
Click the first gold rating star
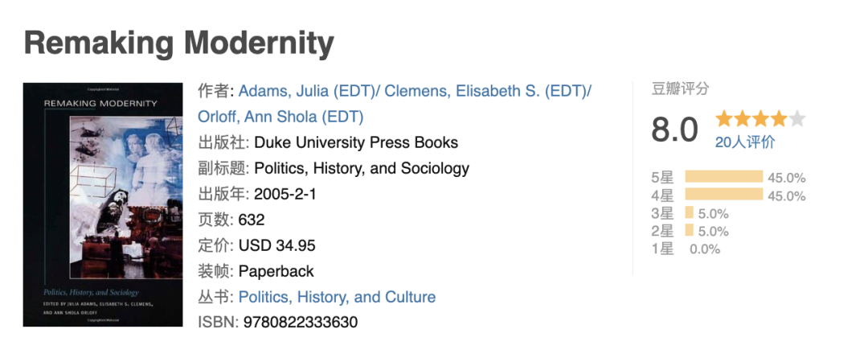[723, 118]
